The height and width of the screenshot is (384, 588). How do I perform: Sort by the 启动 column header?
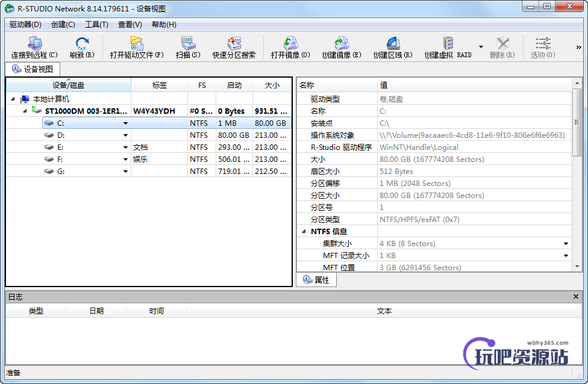pos(234,85)
